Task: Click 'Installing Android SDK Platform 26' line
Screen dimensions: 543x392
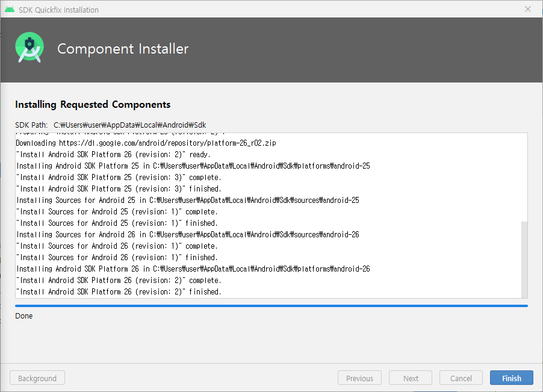Action: pyautogui.click(x=193, y=269)
